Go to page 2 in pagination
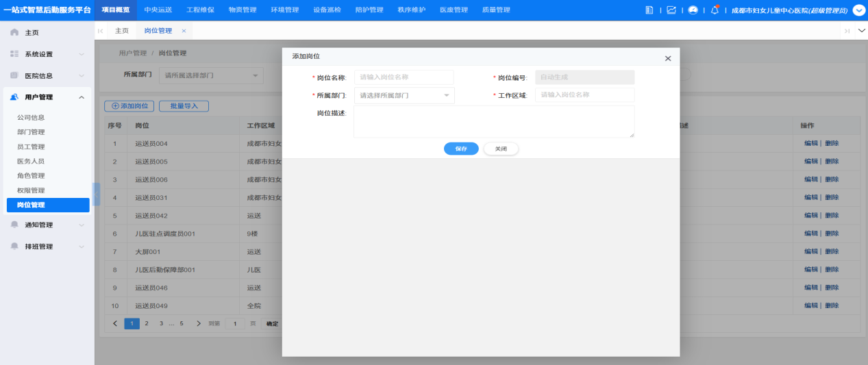The image size is (868, 365). point(147,323)
